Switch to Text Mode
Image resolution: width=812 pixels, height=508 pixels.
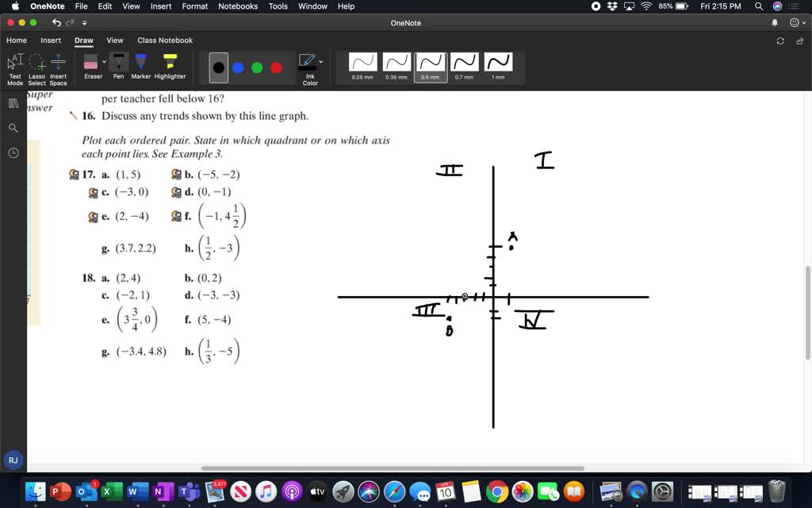(x=14, y=66)
